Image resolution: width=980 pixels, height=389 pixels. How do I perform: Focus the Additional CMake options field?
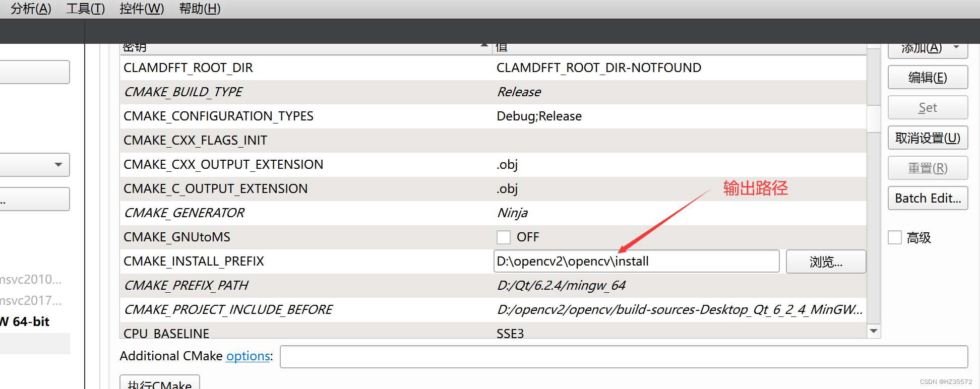(x=624, y=357)
